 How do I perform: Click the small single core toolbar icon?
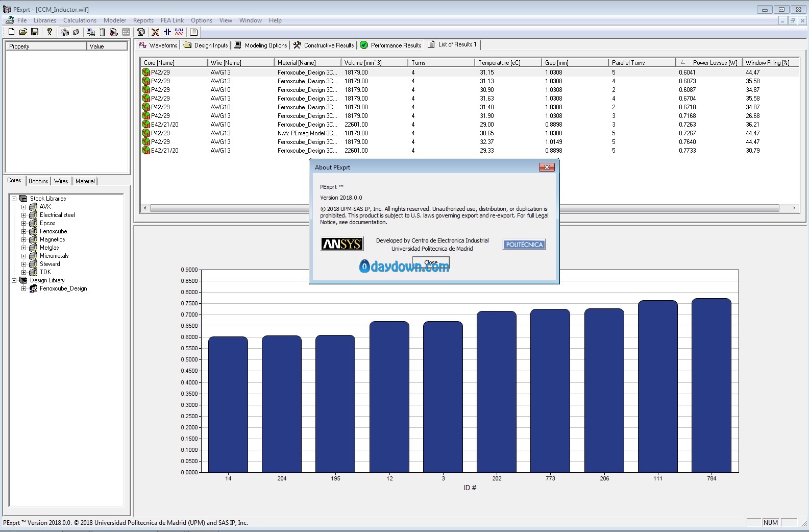pyautogui.click(x=76, y=32)
